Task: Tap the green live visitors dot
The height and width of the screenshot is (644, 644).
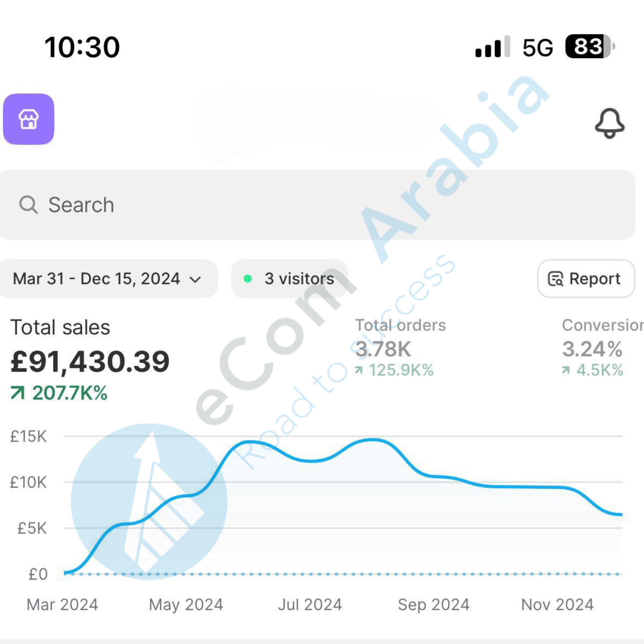Action: click(248, 279)
